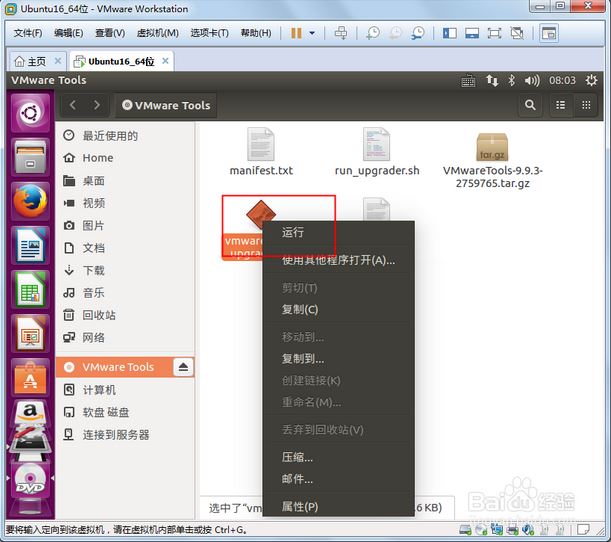This screenshot has height=542, width=611.
Task: Toggle VMware Unity mode icon
Action: click(517, 33)
